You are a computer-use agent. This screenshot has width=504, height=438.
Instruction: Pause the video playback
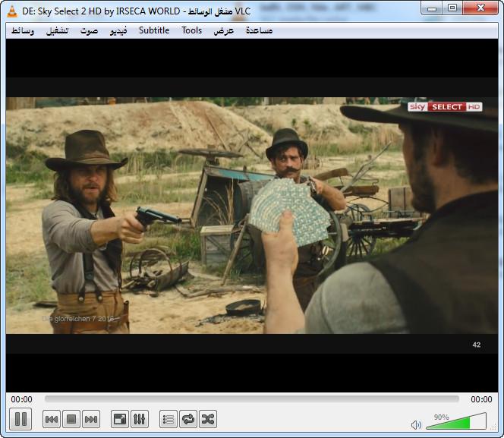(x=20, y=418)
